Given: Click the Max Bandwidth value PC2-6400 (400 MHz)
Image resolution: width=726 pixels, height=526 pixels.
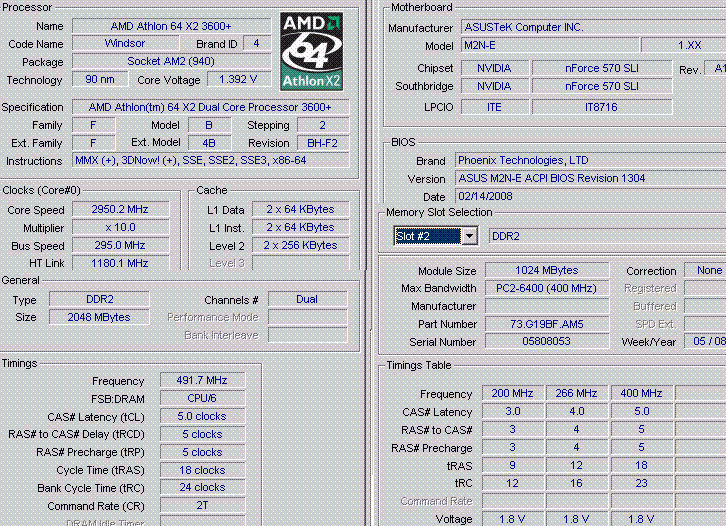Looking at the screenshot, I should [x=547, y=288].
